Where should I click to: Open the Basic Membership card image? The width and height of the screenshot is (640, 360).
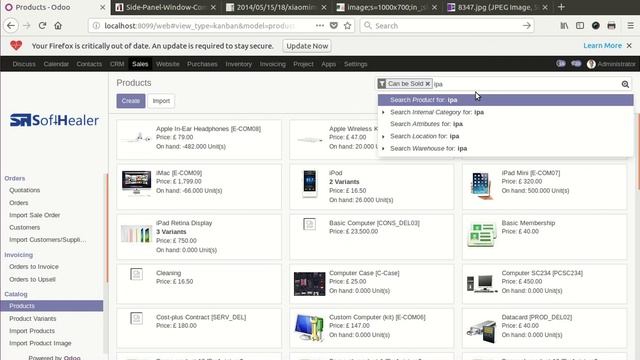[482, 235]
